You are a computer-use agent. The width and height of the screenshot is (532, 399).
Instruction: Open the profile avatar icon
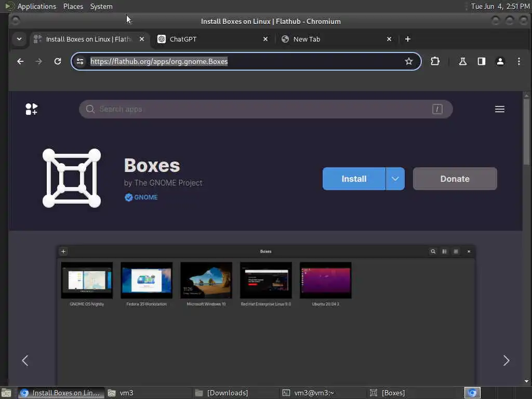point(500,61)
